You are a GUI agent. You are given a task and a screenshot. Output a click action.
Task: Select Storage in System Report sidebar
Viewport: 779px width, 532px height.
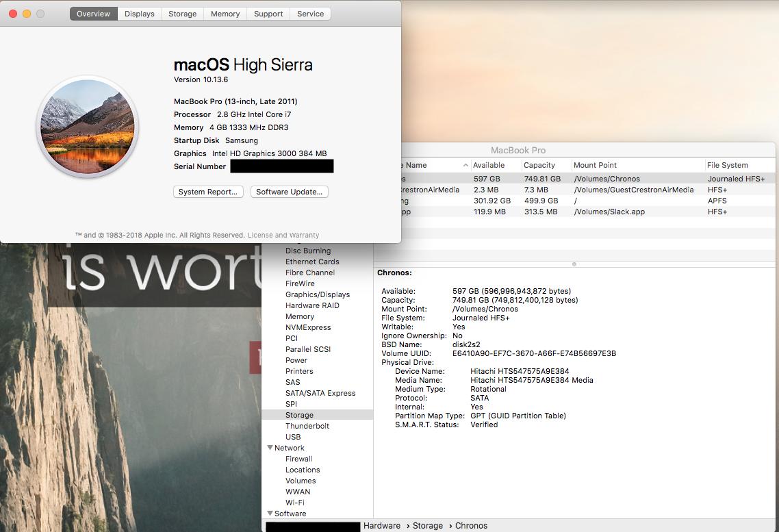pos(318,415)
